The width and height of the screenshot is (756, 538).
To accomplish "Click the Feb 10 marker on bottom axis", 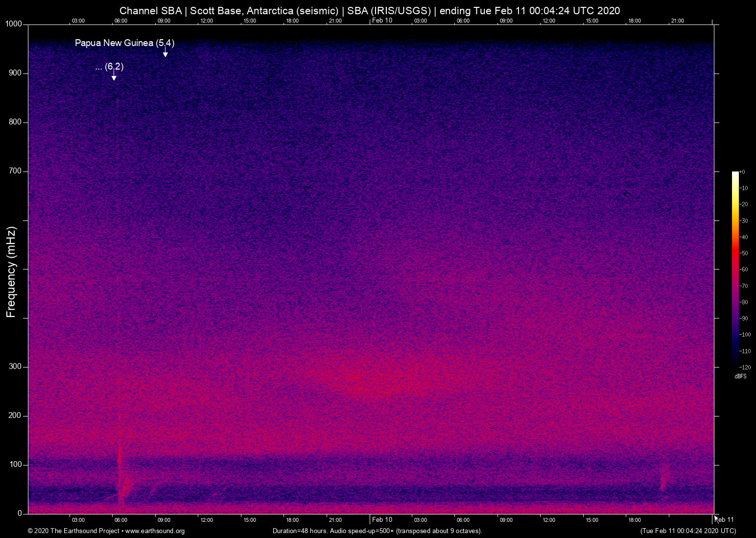I will tap(382, 519).
